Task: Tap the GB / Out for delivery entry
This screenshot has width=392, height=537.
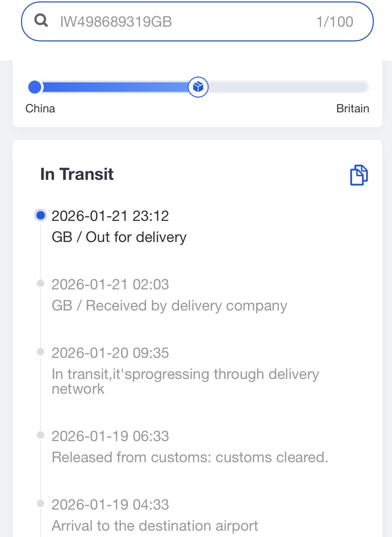Action: point(119,237)
